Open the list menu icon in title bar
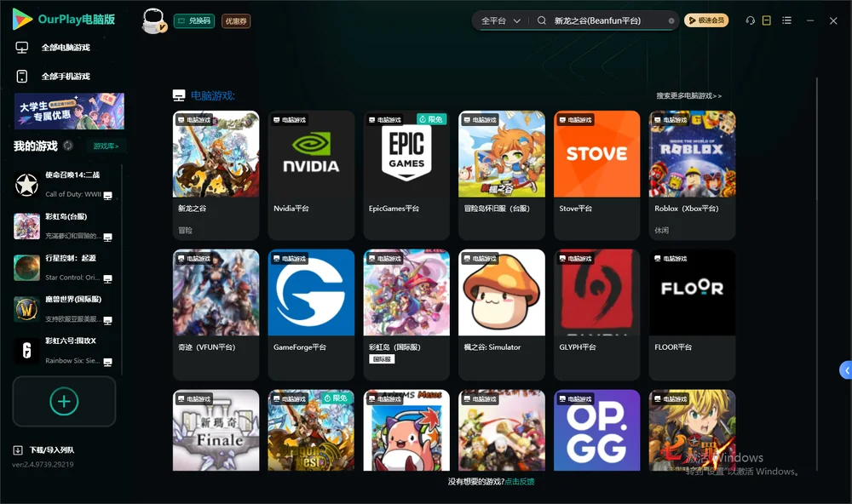This screenshot has height=504, width=852. click(x=786, y=20)
